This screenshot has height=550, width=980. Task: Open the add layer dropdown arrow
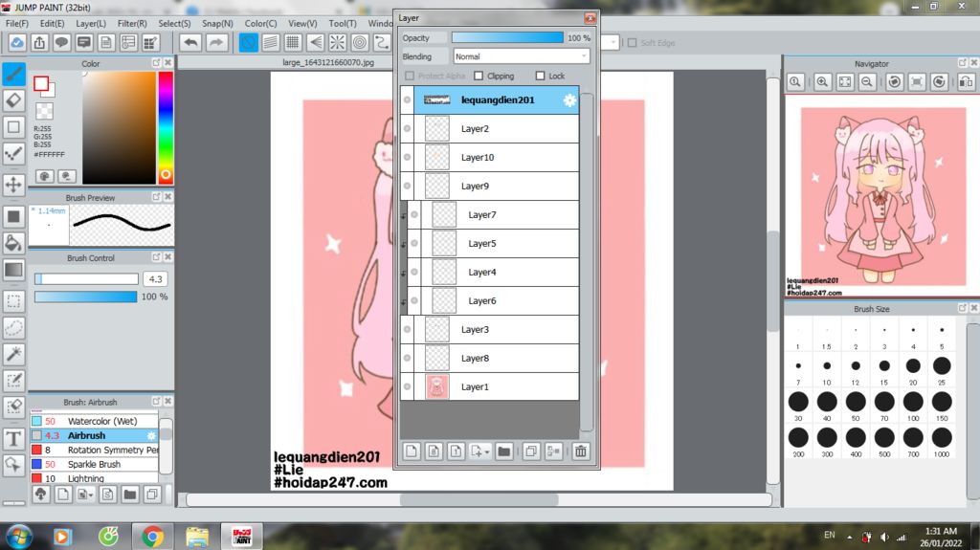(x=487, y=451)
